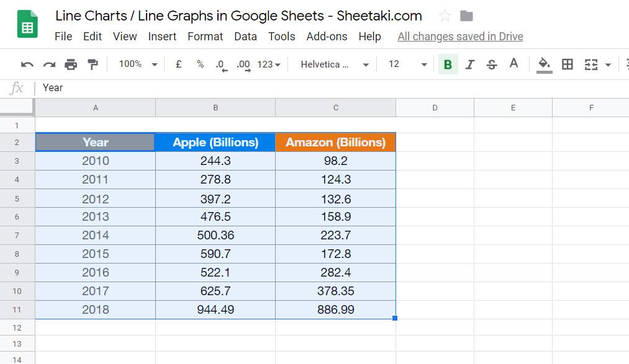This screenshot has height=364, width=629.
Task: Apply percent format
Action: [x=199, y=64]
